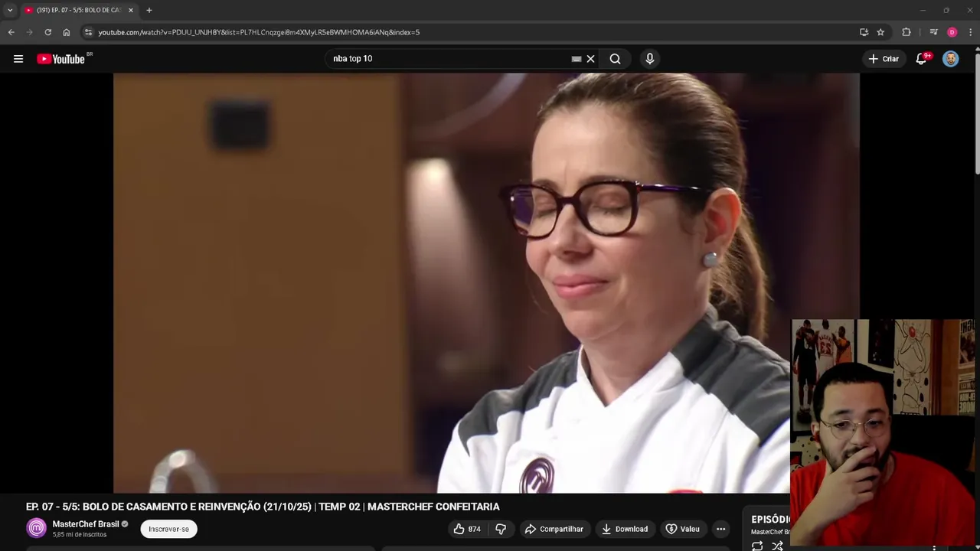
Task: Bookmark this page with star icon
Action: click(880, 32)
